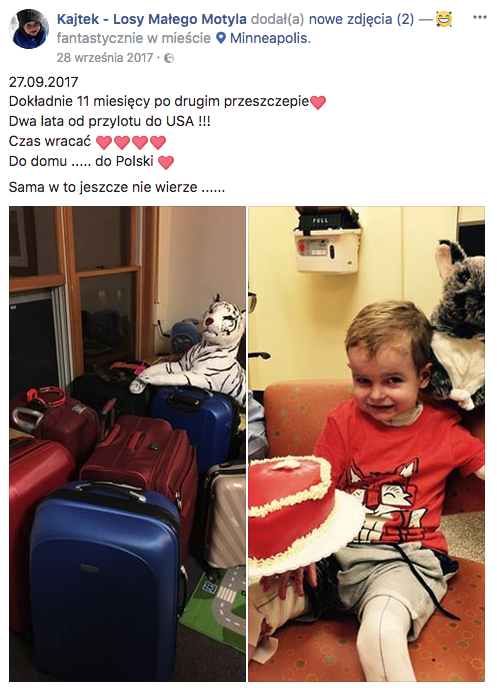This screenshot has width=497, height=688.
Task: Open the three-dots post options menu
Action: 479,18
